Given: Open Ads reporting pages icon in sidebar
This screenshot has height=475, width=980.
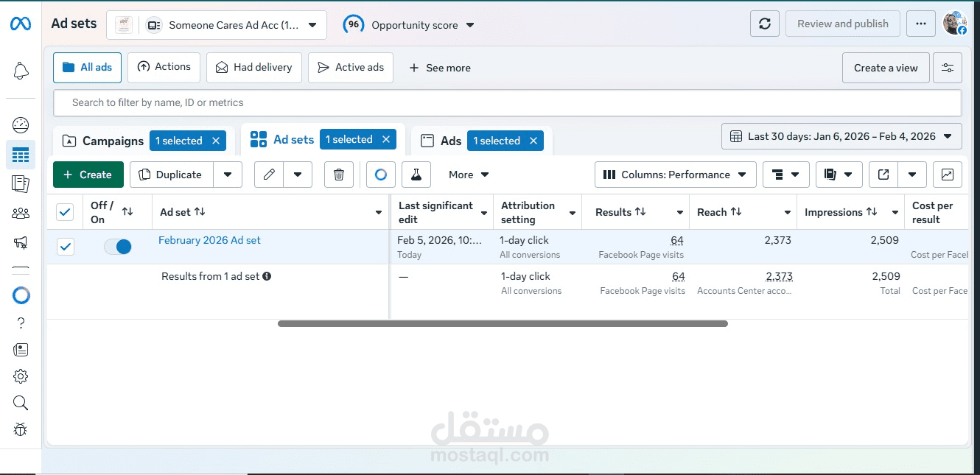Looking at the screenshot, I should click(x=21, y=184).
